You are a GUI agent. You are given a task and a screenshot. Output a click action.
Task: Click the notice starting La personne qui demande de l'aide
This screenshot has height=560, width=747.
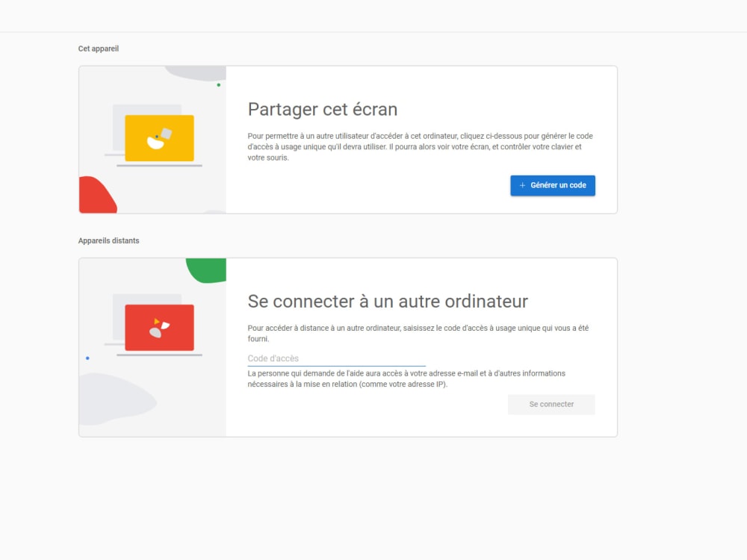[406, 379]
